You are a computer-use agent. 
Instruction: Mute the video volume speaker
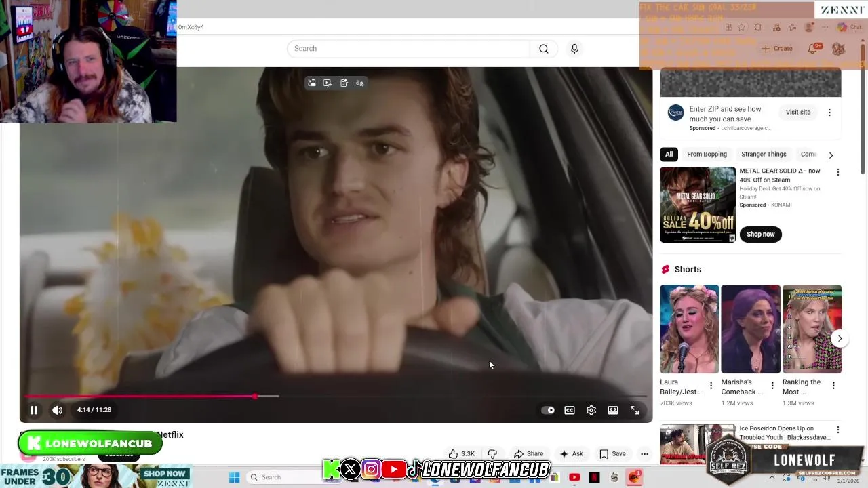tap(58, 410)
